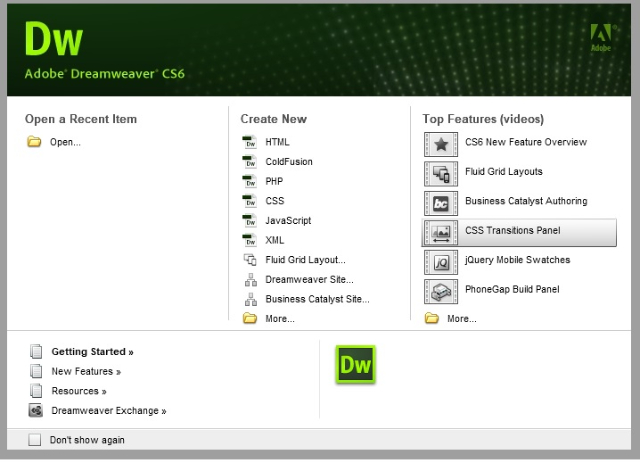Create a new JavaScript document
The image size is (640, 463).
pos(288,220)
